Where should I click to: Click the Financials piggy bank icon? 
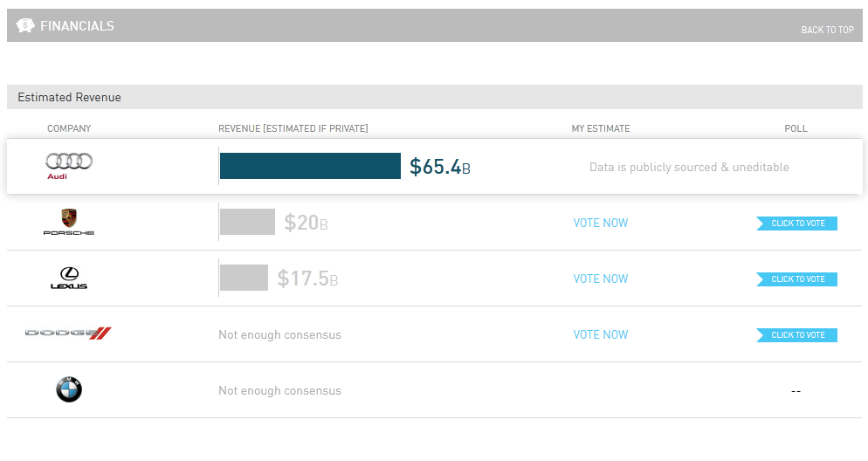[25, 25]
